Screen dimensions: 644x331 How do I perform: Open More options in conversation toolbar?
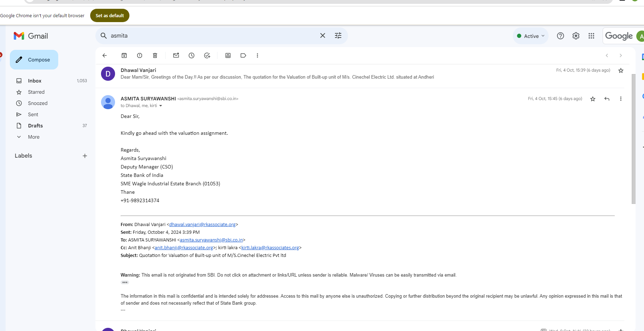click(x=257, y=55)
